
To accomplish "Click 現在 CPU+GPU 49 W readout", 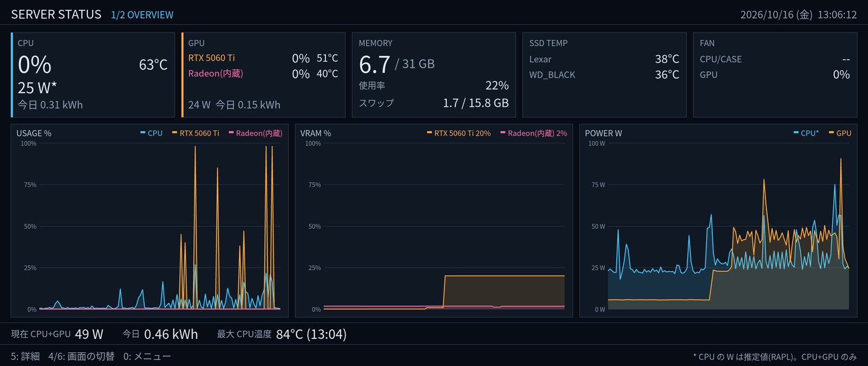I will click(57, 334).
